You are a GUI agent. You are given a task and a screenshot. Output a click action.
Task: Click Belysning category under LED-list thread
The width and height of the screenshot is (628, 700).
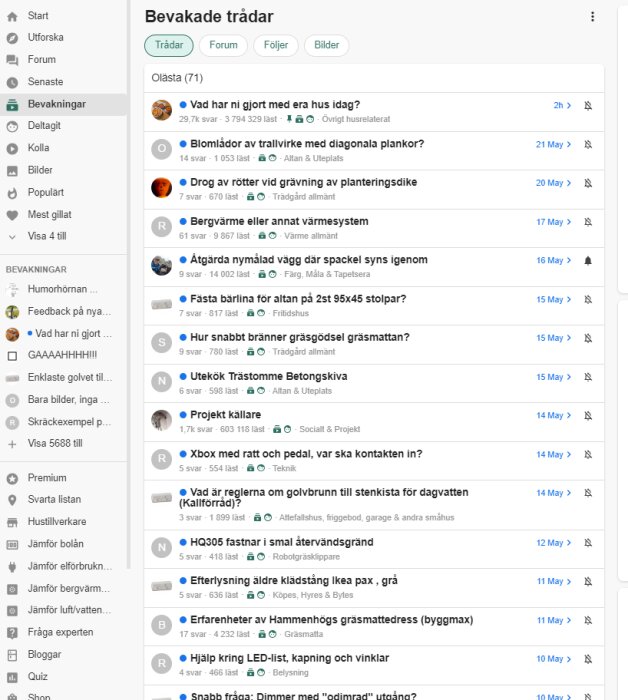click(291, 673)
